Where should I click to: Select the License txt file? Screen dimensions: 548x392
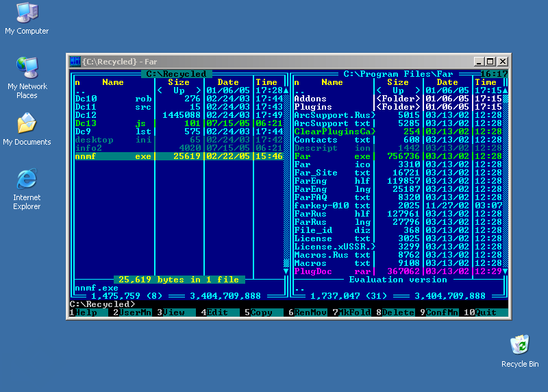click(x=398, y=238)
